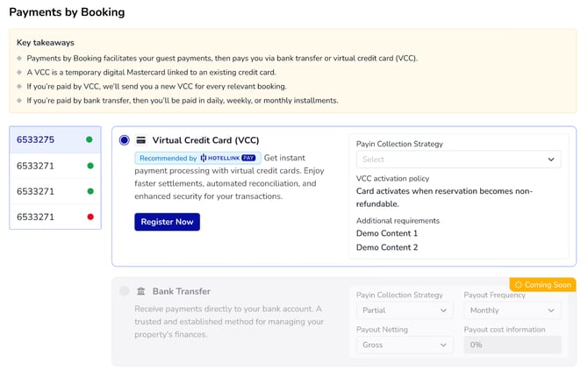The height and width of the screenshot is (378, 588).
Task: Select the Virtual Credit Card radio button
Action: pos(124,140)
